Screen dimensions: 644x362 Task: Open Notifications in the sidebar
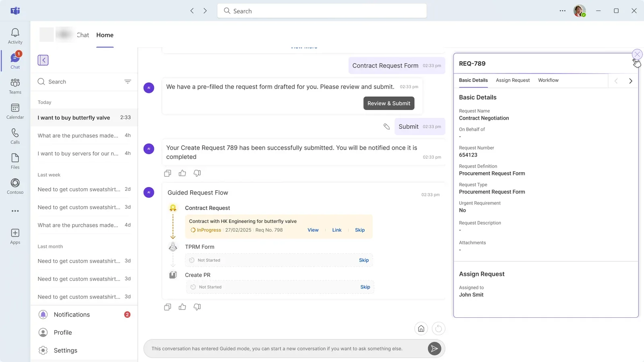pyautogui.click(x=84, y=315)
